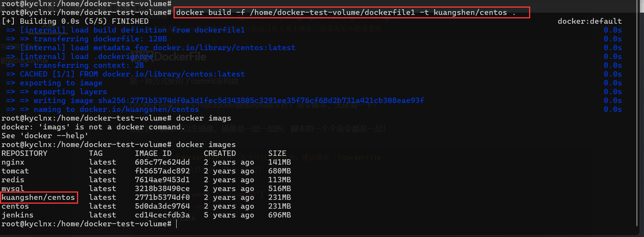Click the TAG column header
The width and height of the screenshot is (644, 237).
pos(95,154)
